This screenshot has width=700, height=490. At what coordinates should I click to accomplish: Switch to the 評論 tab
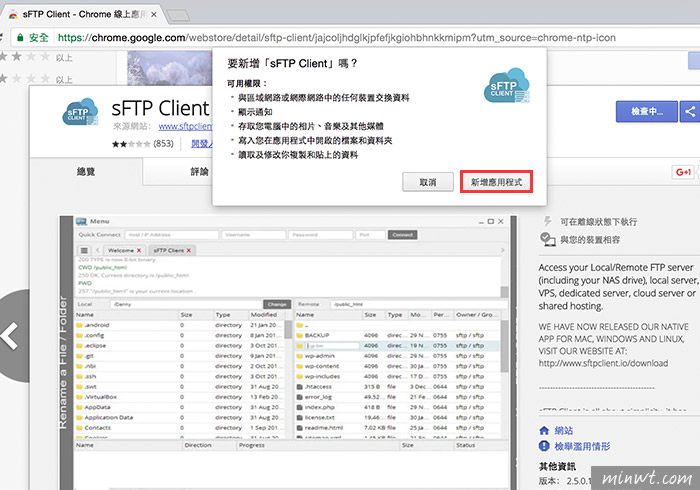pyautogui.click(x=199, y=172)
